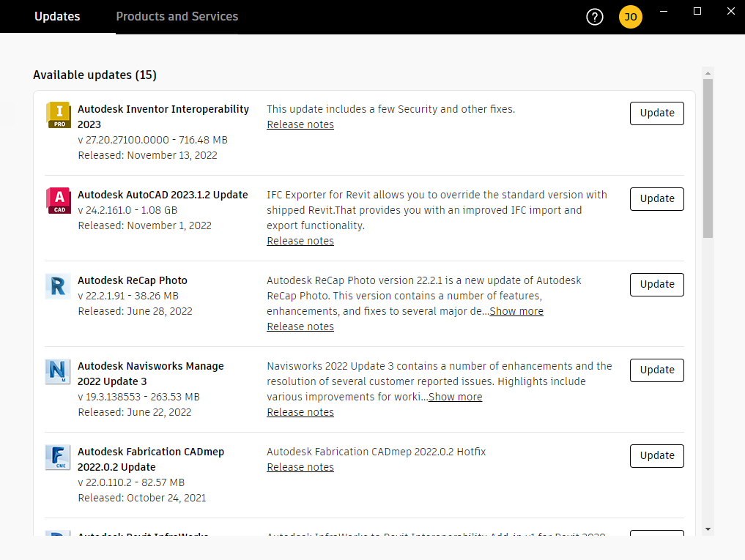Close the Autodesk updates window
The height and width of the screenshot is (560, 745).
click(x=731, y=12)
